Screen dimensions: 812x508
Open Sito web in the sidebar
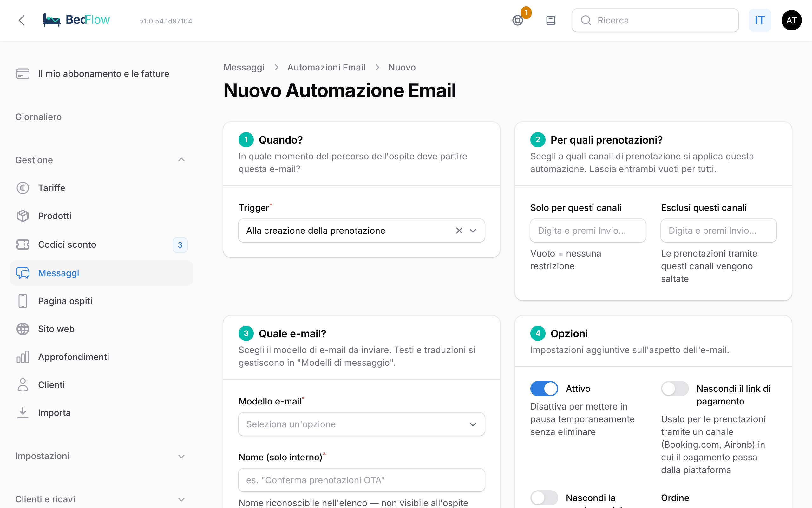[101, 329]
